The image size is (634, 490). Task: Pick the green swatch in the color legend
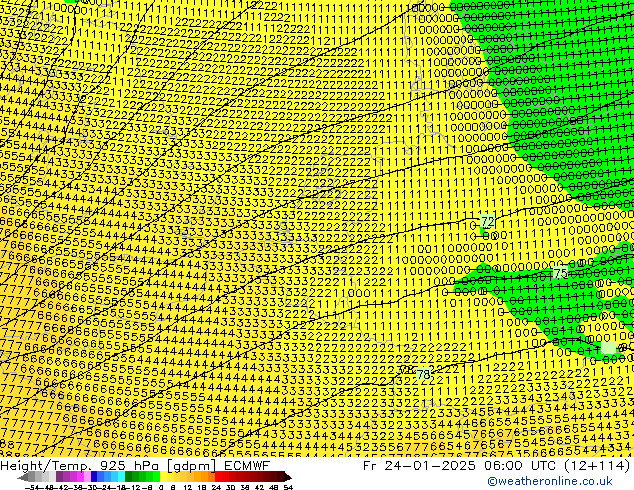pos(140,477)
